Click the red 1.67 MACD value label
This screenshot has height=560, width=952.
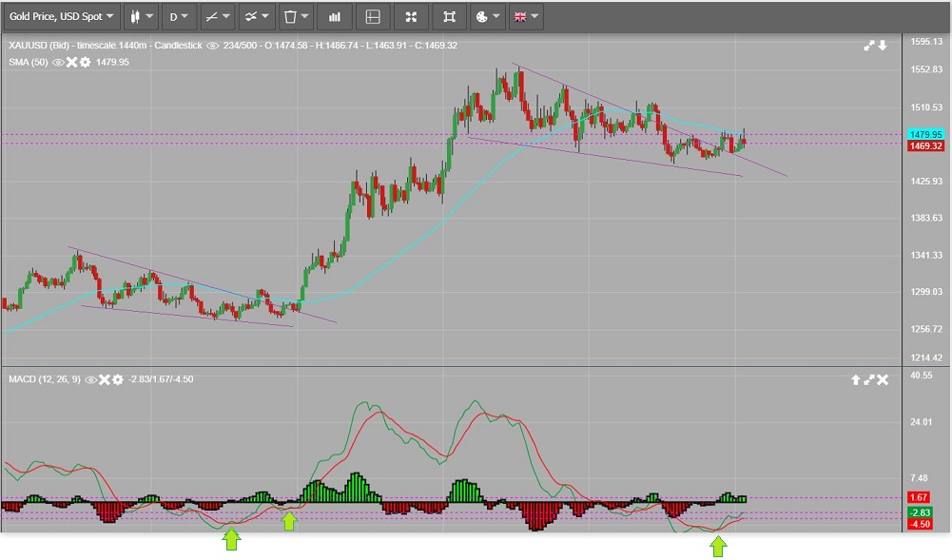pyautogui.click(x=919, y=497)
